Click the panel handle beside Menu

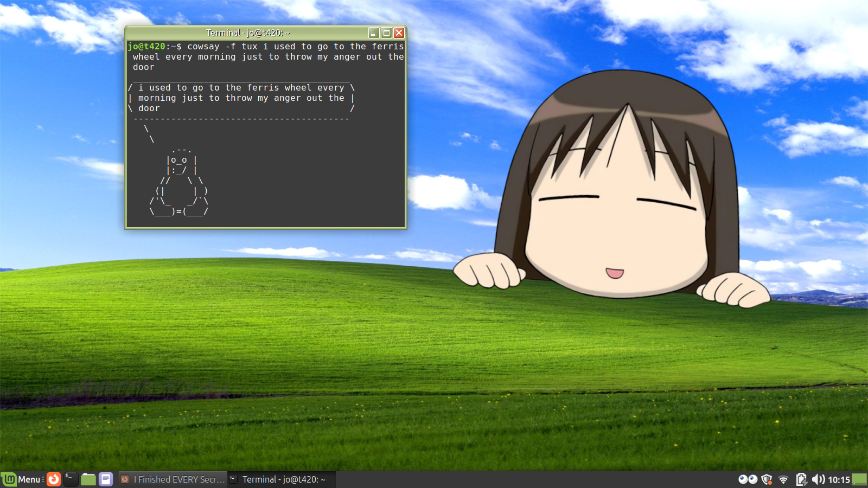click(x=43, y=479)
